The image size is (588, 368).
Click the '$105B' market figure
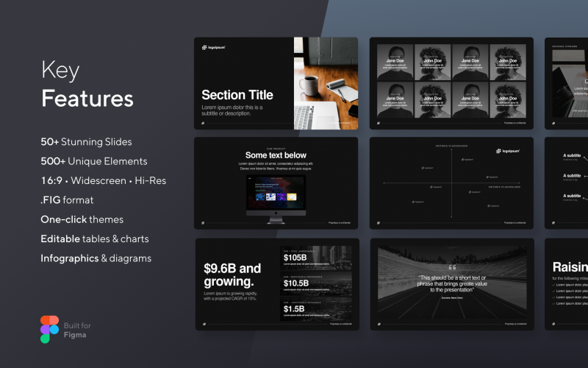[295, 258]
